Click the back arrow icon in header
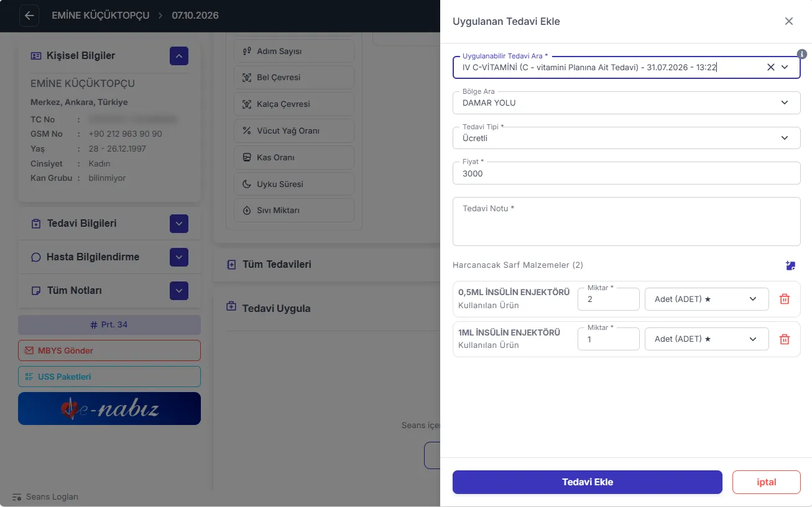812x507 pixels. click(x=29, y=16)
